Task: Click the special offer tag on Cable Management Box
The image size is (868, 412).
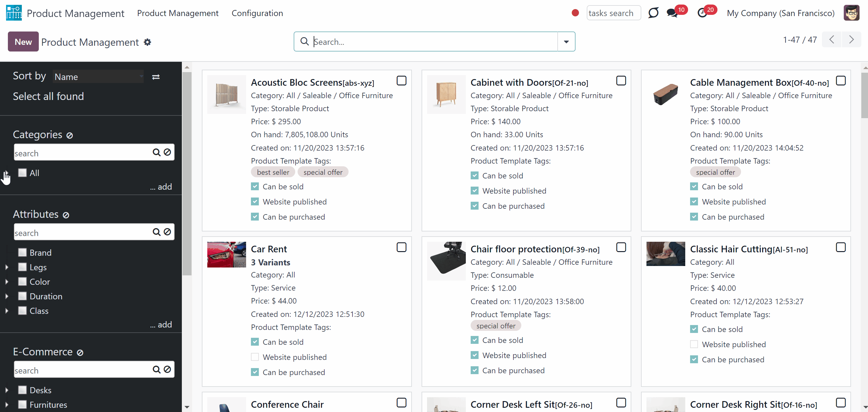Action: pyautogui.click(x=715, y=172)
